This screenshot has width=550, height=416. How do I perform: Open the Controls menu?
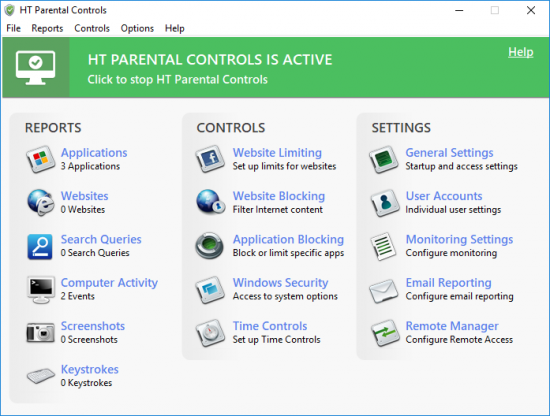[92, 28]
